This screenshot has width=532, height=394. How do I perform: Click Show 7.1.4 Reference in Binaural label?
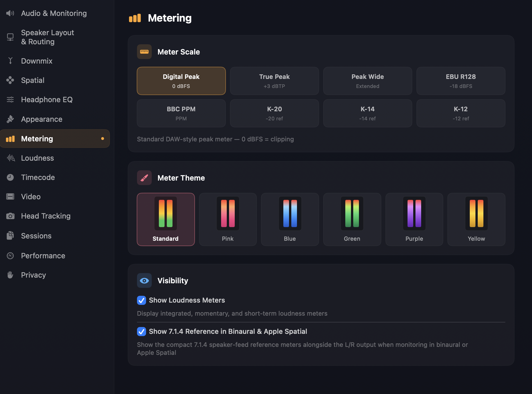(x=228, y=332)
